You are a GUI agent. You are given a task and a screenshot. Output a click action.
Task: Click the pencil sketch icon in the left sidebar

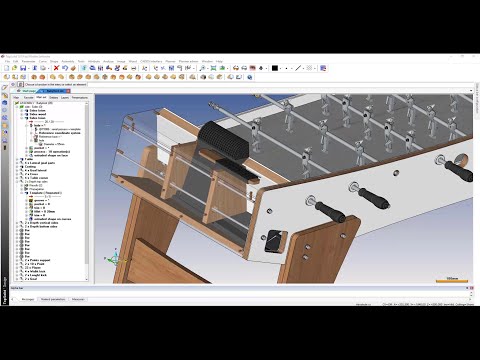[5, 88]
